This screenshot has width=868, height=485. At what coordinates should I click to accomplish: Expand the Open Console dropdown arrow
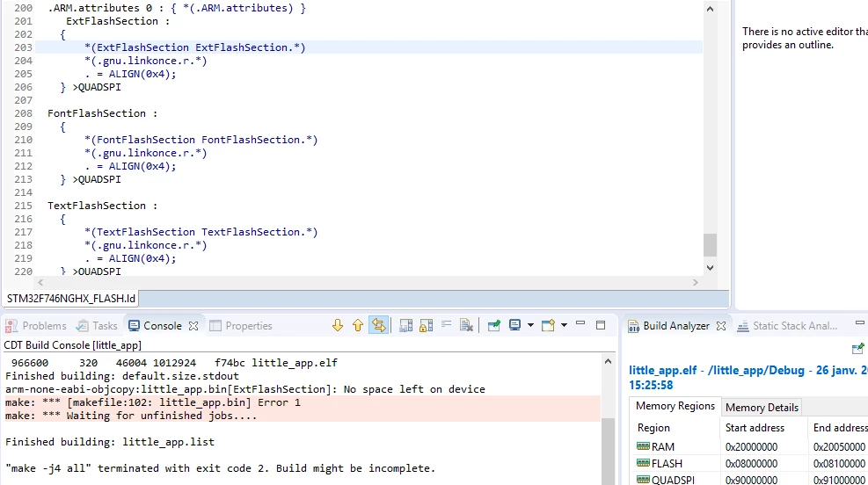[564, 325]
